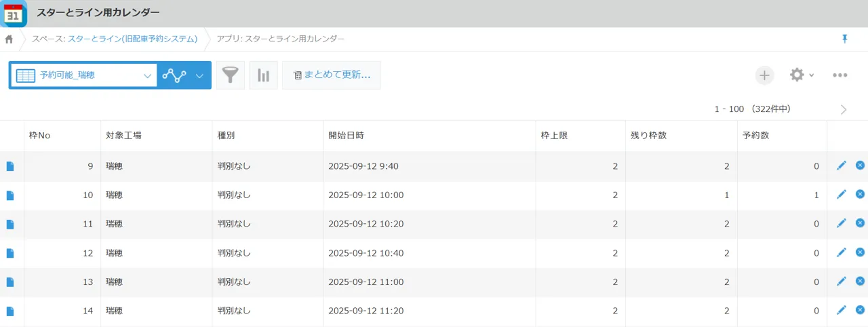868x327 pixels.
Task: Open record details for 枠No 9
Action: tap(10, 166)
